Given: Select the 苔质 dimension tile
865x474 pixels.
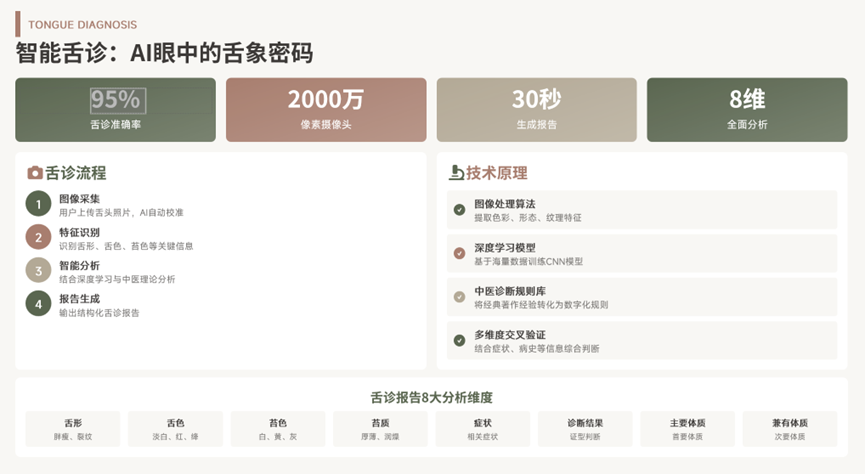Looking at the screenshot, I should pos(380,429).
